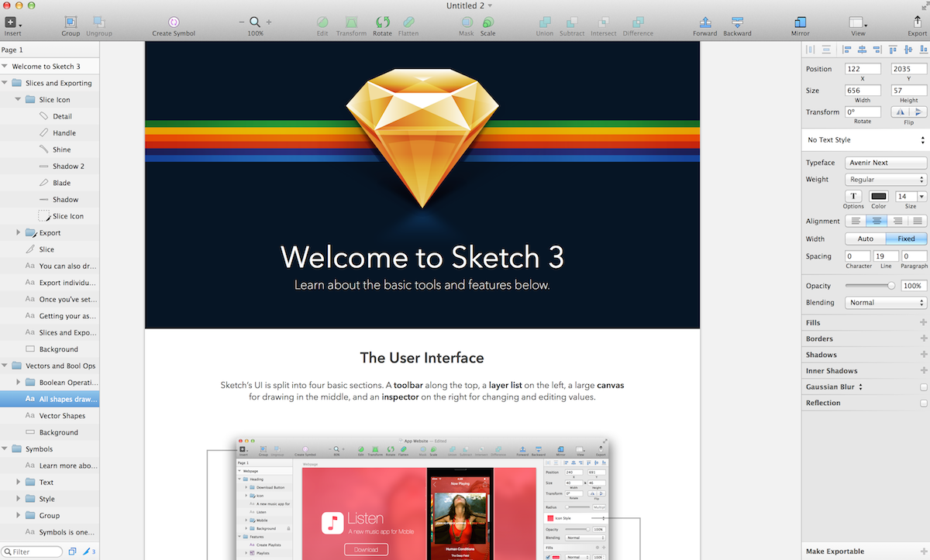Open the Weight dropdown showing Regular
930x560 pixels.
(886, 179)
